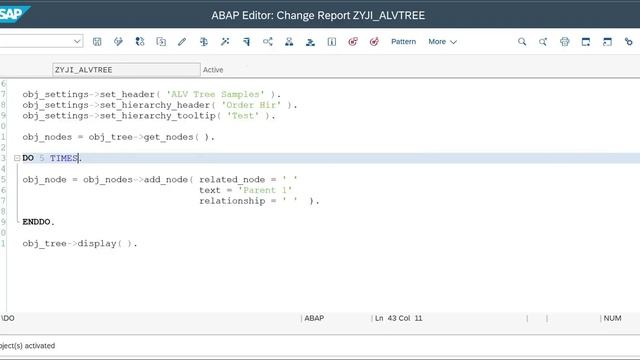Image resolution: width=640 pixels, height=360 pixels.
Task: Click the Other Object icon
Action: click(x=161, y=42)
